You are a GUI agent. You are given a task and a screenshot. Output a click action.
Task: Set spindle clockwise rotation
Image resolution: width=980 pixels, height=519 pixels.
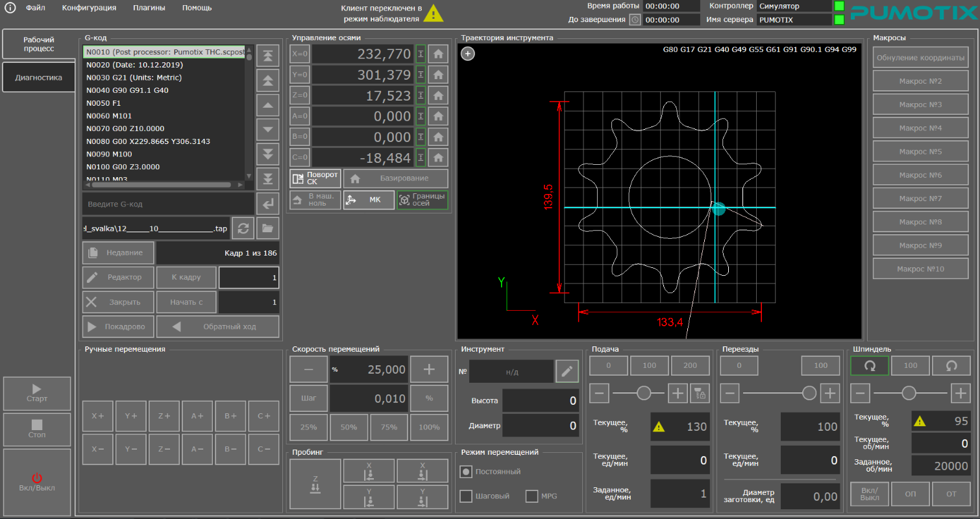870,365
